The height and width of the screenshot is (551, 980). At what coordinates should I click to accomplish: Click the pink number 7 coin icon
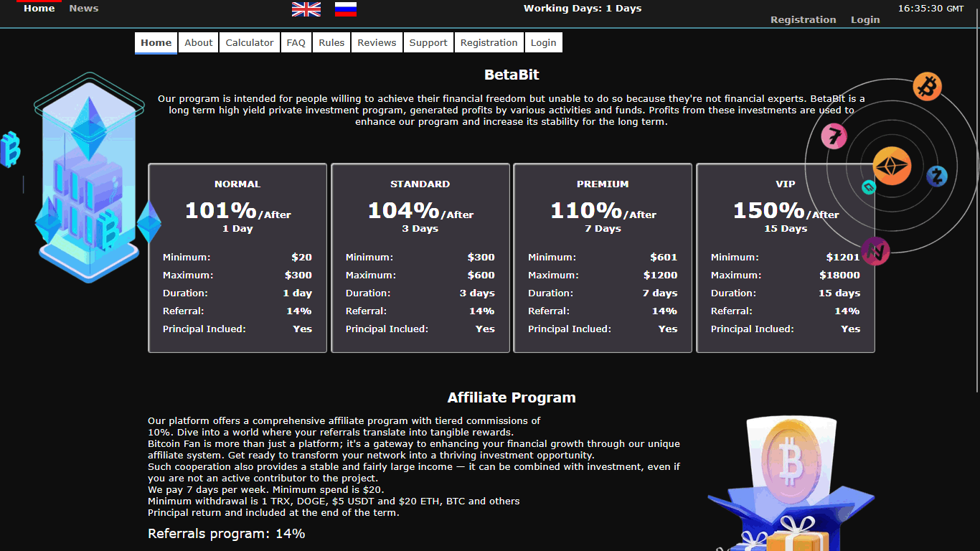coord(834,136)
